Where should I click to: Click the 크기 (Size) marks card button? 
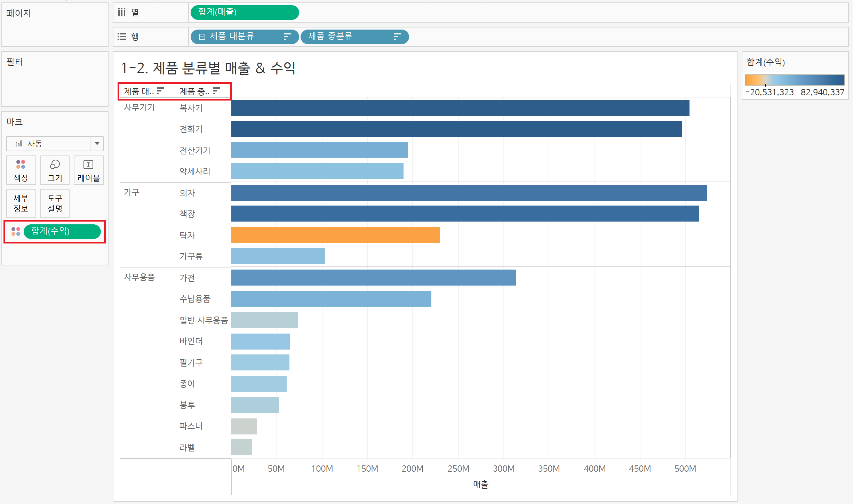coord(55,170)
